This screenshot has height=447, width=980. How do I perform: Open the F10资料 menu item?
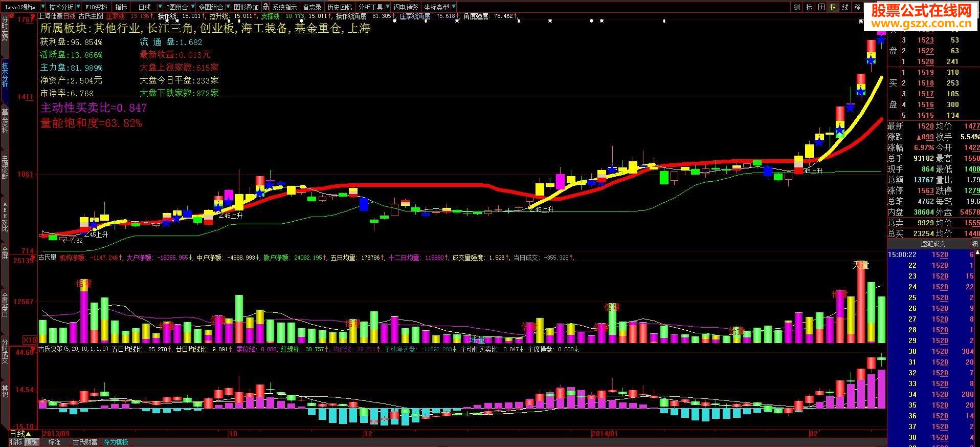(x=96, y=7)
